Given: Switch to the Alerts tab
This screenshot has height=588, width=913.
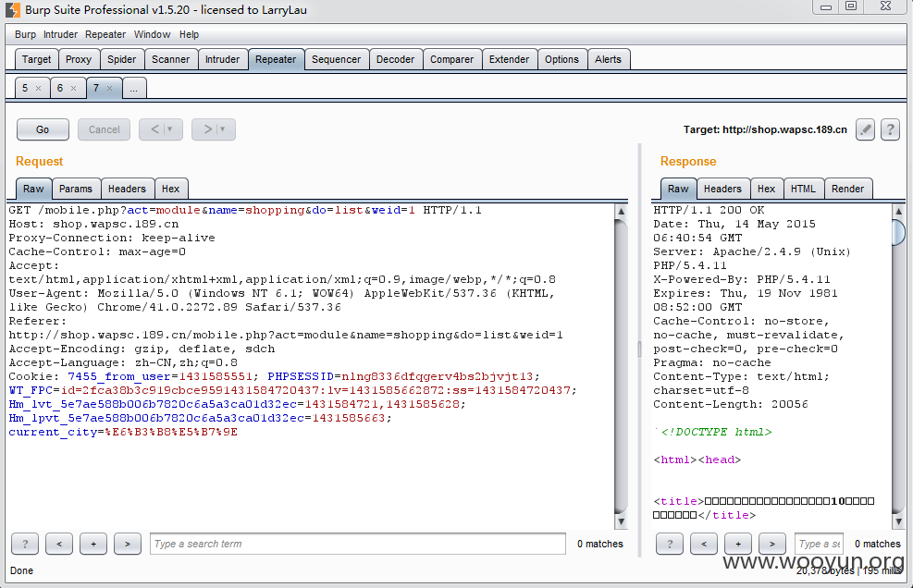Looking at the screenshot, I should click(x=608, y=59).
